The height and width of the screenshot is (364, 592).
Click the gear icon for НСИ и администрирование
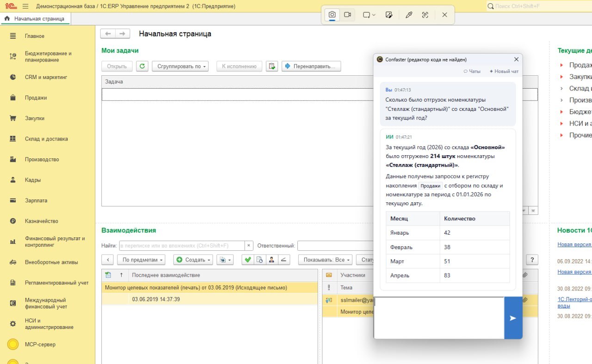pyautogui.click(x=13, y=324)
